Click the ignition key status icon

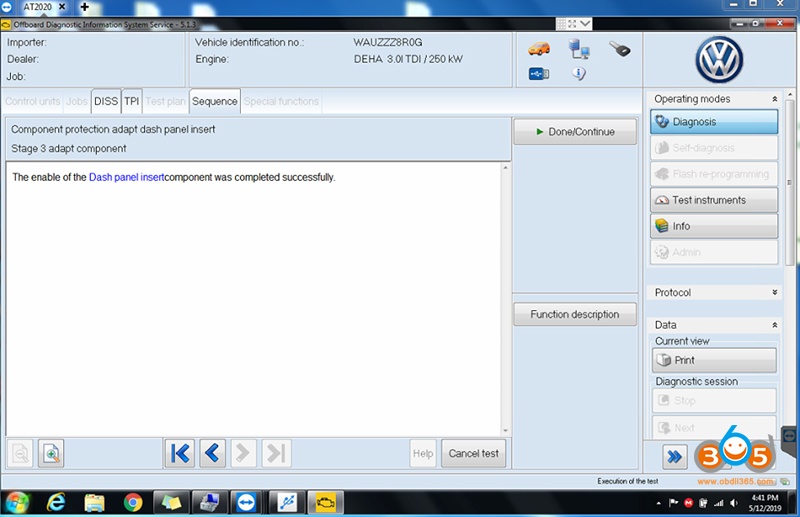(x=620, y=49)
